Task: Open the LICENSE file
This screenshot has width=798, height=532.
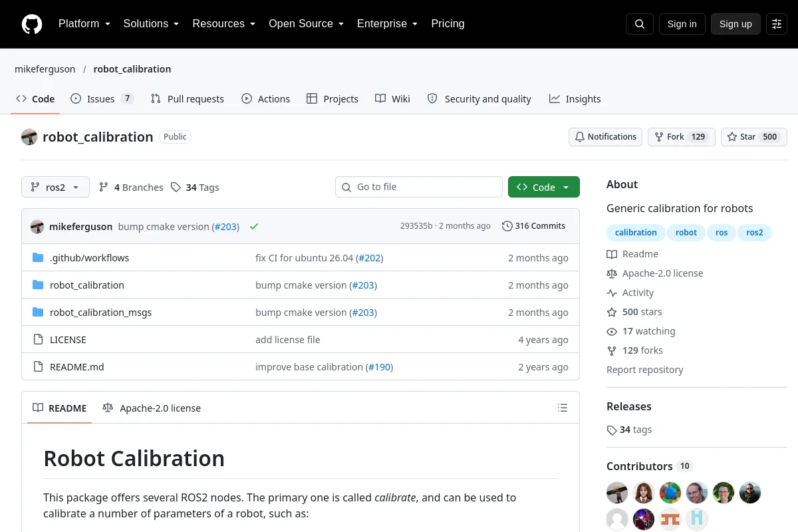Action: [68, 340]
